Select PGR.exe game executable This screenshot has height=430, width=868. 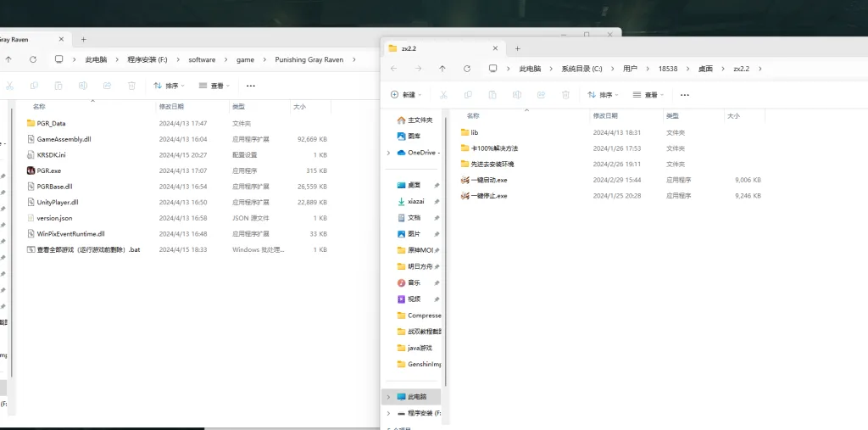[x=44, y=170]
